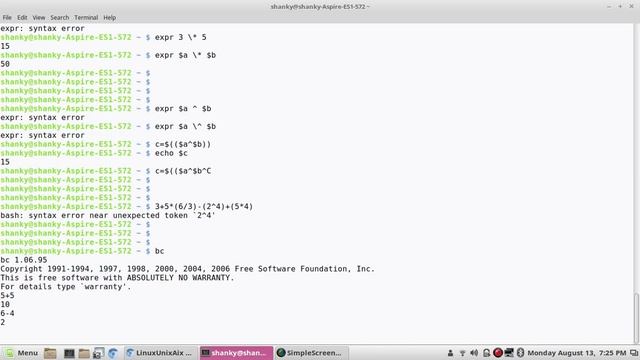The image size is (640, 360).
Task: Open the user applet in the tray
Action: [x=450, y=353]
